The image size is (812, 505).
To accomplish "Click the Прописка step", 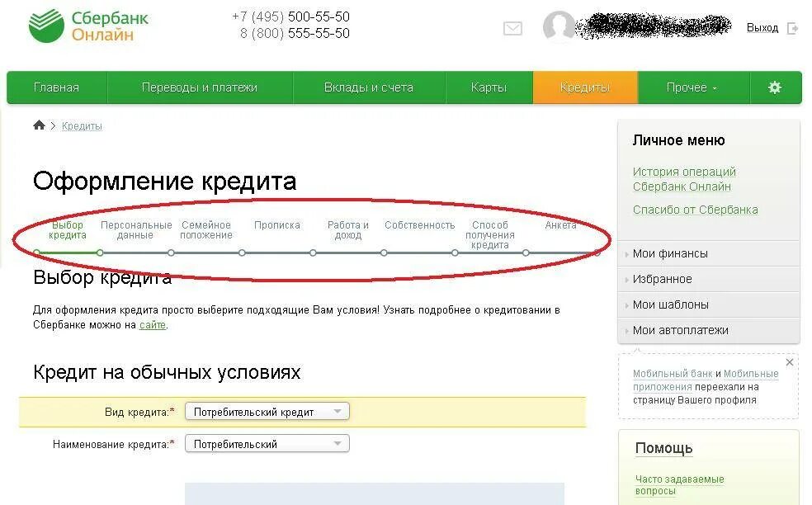I will click(x=277, y=225).
